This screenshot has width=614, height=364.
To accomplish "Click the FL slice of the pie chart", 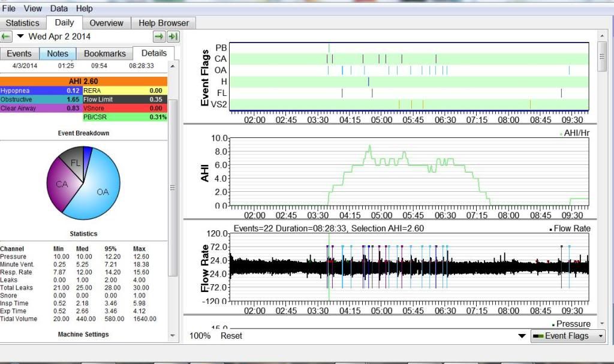I will tap(75, 162).
